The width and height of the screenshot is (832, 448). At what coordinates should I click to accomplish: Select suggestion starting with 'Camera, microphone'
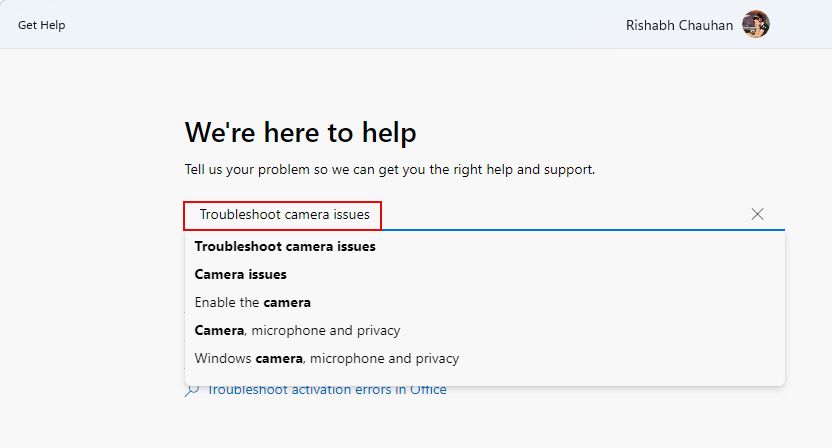point(297,330)
